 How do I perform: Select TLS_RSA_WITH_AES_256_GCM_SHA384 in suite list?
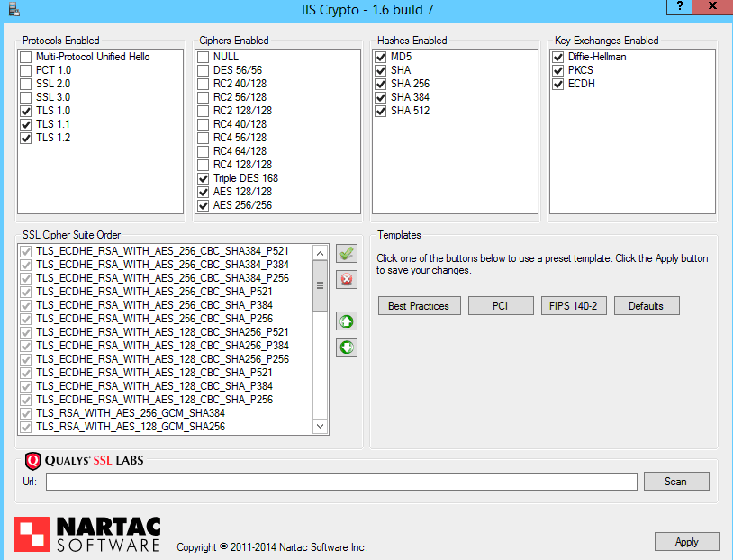coord(130,412)
